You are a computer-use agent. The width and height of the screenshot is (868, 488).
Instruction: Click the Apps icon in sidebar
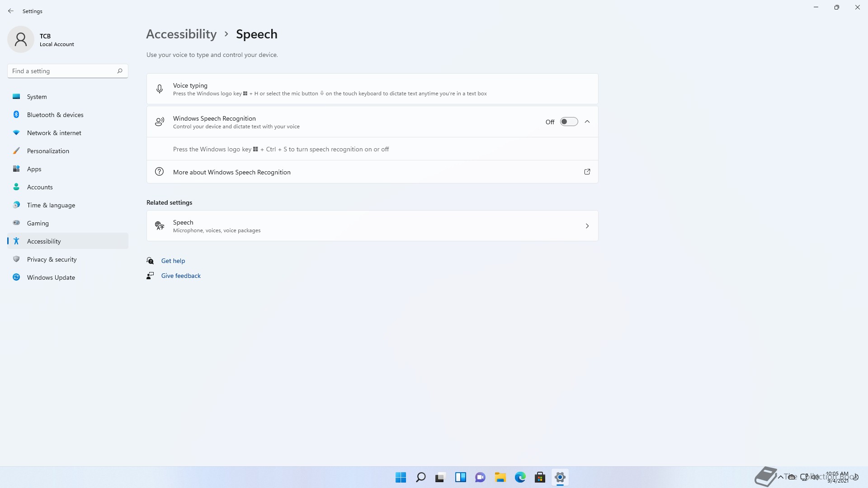(x=16, y=169)
